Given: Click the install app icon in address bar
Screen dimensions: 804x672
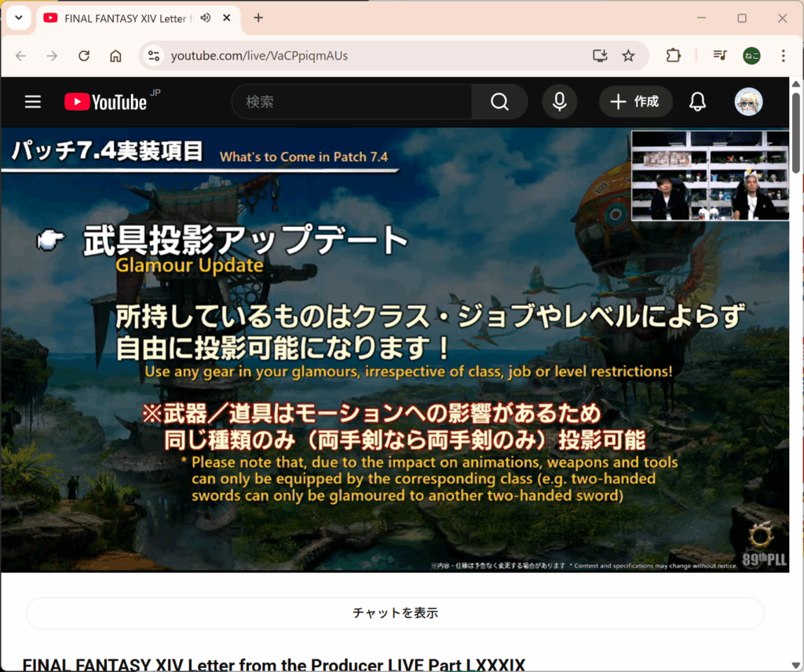Looking at the screenshot, I should pyautogui.click(x=600, y=56).
